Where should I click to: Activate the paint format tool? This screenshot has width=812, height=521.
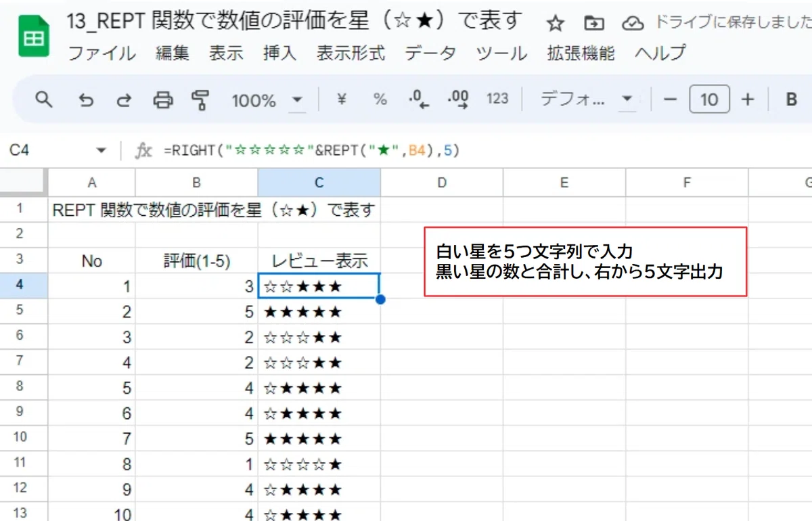pyautogui.click(x=201, y=100)
